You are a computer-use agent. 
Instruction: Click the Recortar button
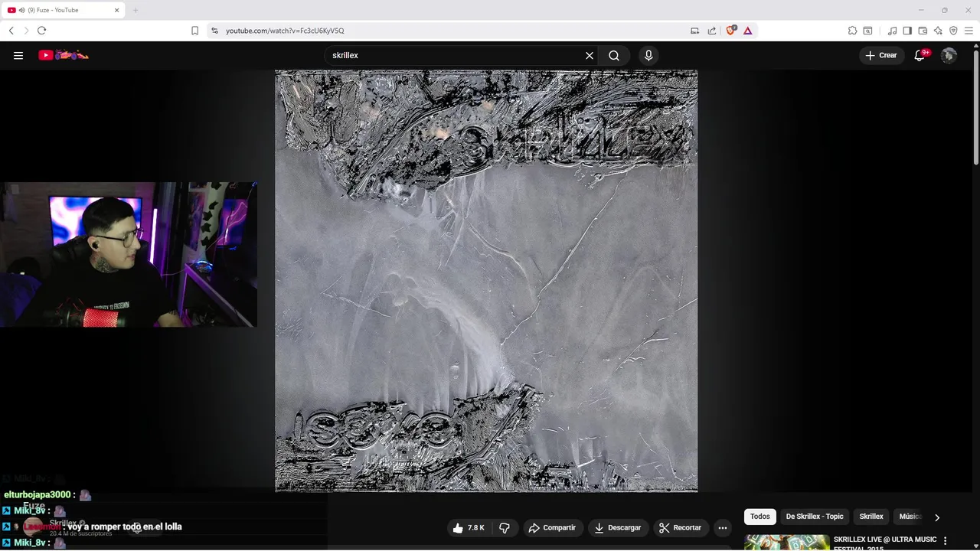[x=681, y=527]
